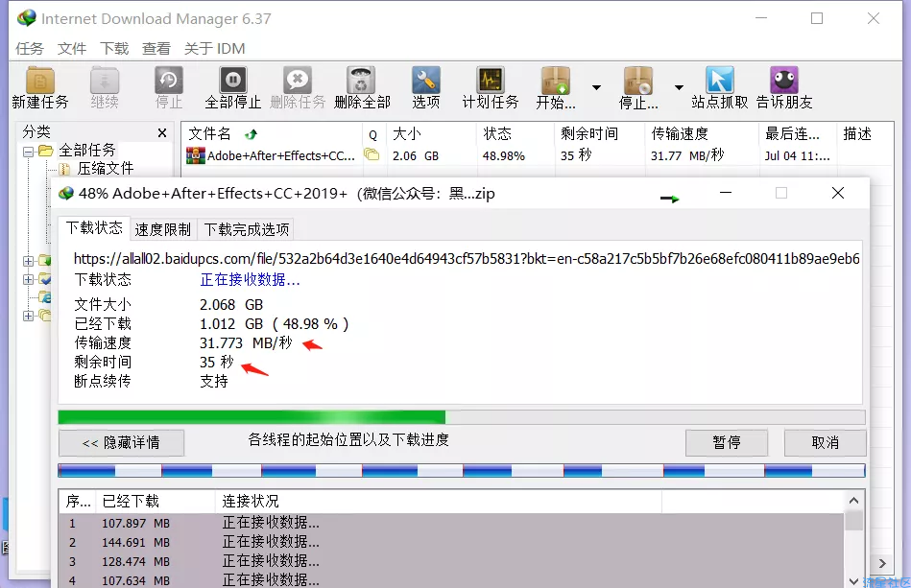Click the IDM logo in the download dialog title
The height and width of the screenshot is (588, 911).
pyautogui.click(x=66, y=193)
